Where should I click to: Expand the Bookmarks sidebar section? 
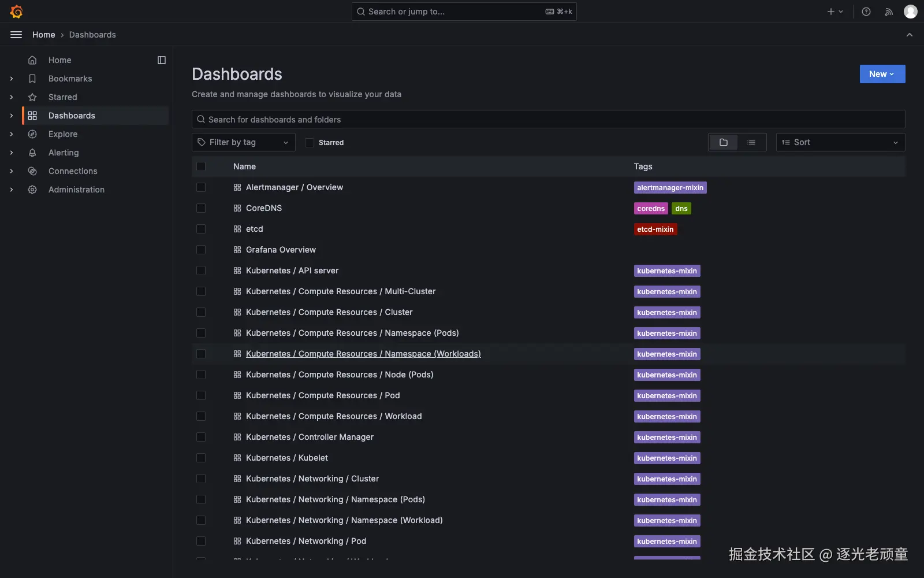click(x=12, y=79)
